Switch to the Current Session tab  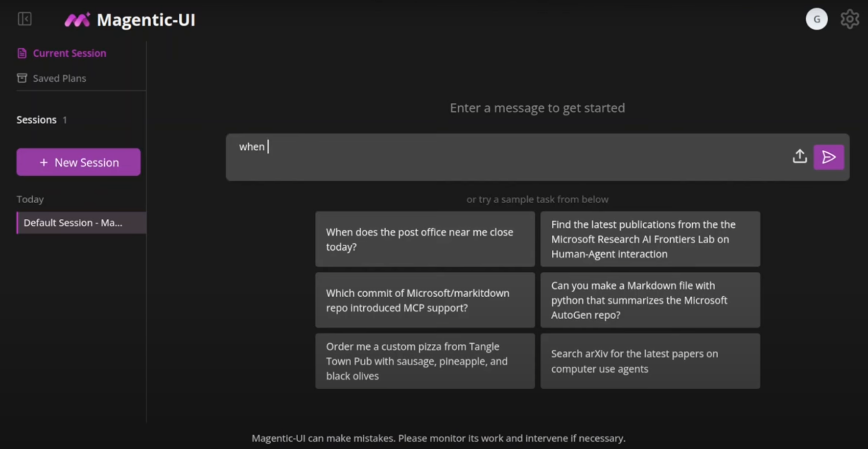69,53
